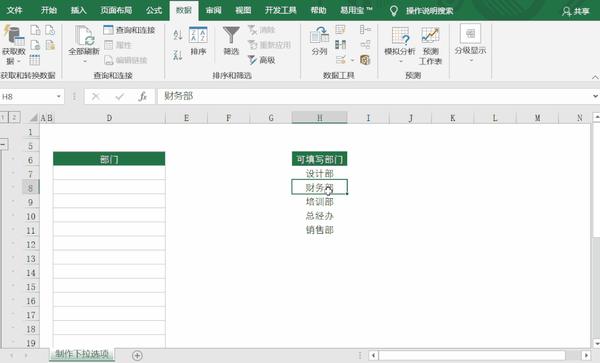Select the 设计部 cell

point(320,173)
